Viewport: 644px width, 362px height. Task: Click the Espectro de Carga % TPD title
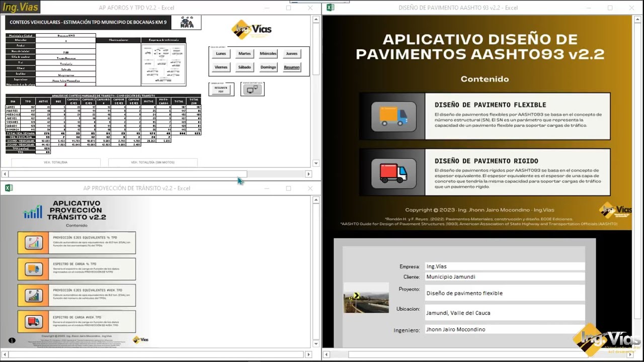[74, 263]
